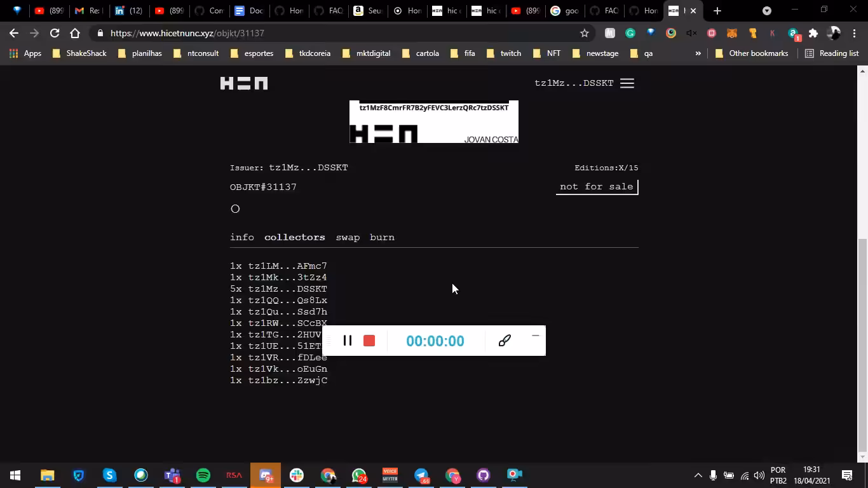The height and width of the screenshot is (488, 868).
Task: Open the Chrome profile avatar
Action: click(834, 33)
